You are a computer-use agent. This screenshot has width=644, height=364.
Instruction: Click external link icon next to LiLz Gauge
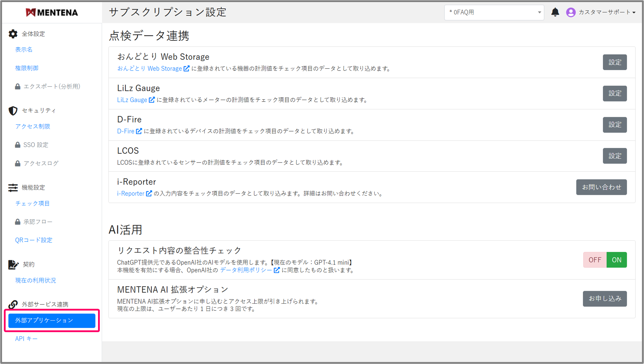point(152,100)
